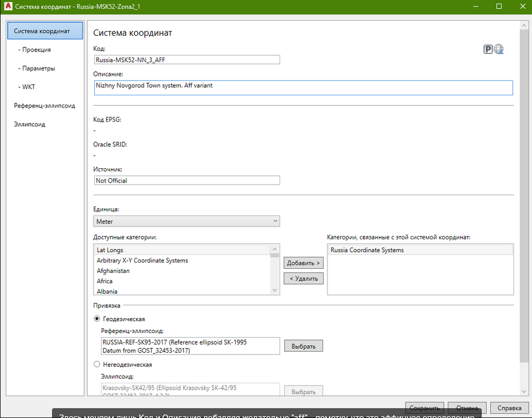Click the projected system 'P' icon
This screenshot has width=532, height=418.
[488, 50]
